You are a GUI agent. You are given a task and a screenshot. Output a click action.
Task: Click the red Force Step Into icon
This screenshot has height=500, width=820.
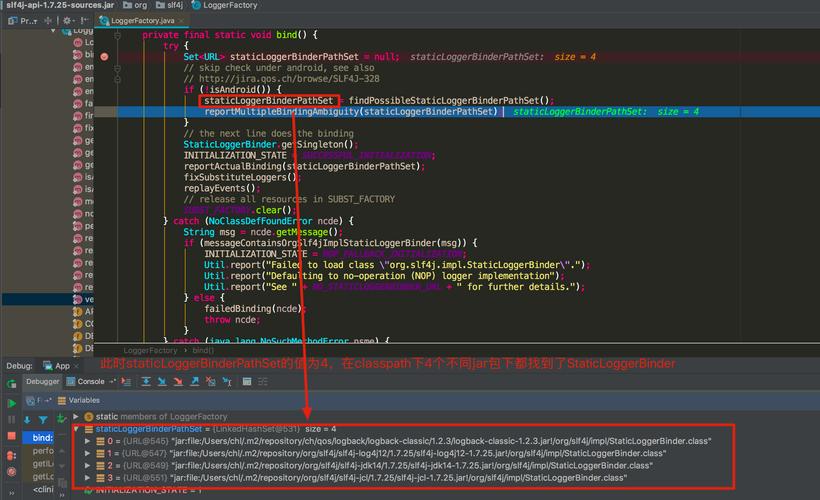(178, 382)
